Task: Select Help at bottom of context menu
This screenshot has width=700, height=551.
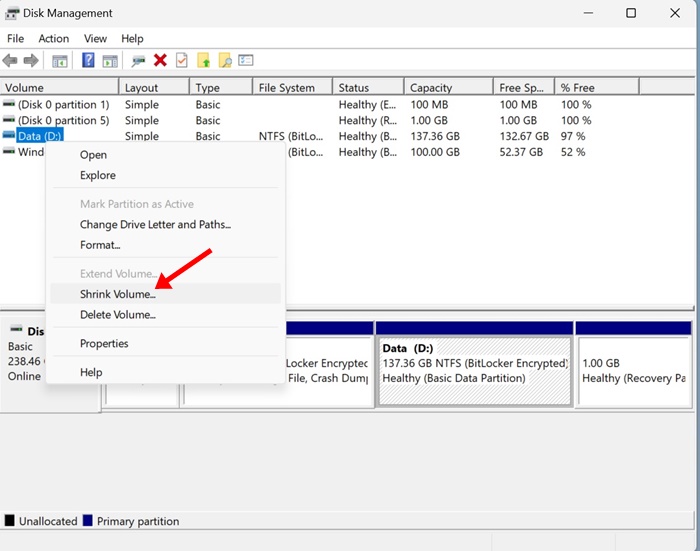Action: pos(166,372)
